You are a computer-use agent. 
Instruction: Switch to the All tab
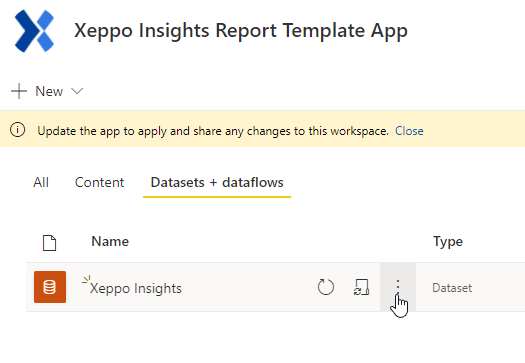(41, 183)
